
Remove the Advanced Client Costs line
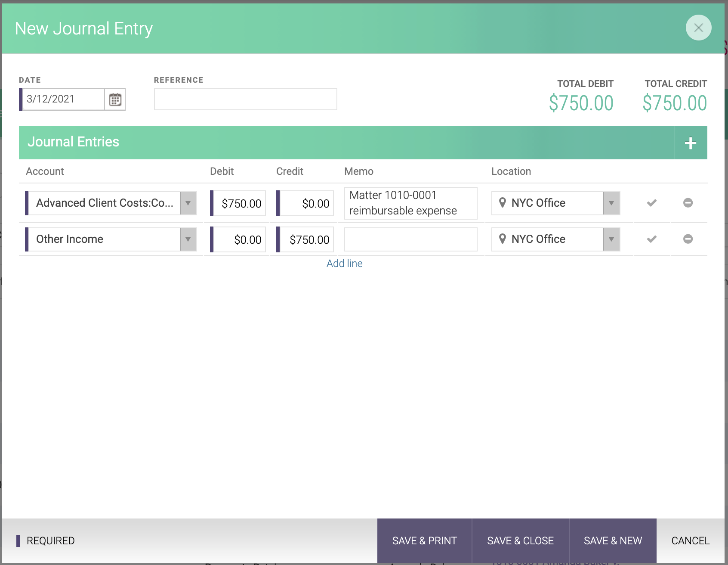click(x=688, y=203)
